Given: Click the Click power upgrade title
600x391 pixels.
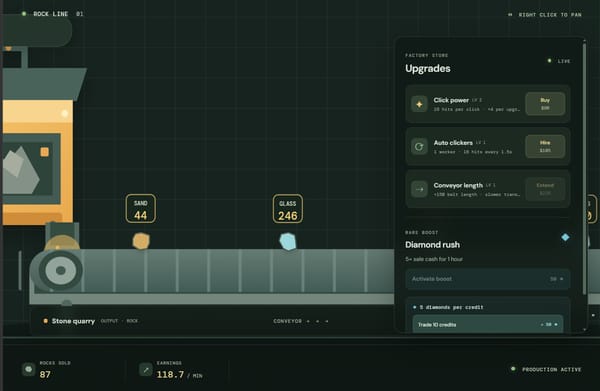Looking at the screenshot, I should tap(451, 100).
